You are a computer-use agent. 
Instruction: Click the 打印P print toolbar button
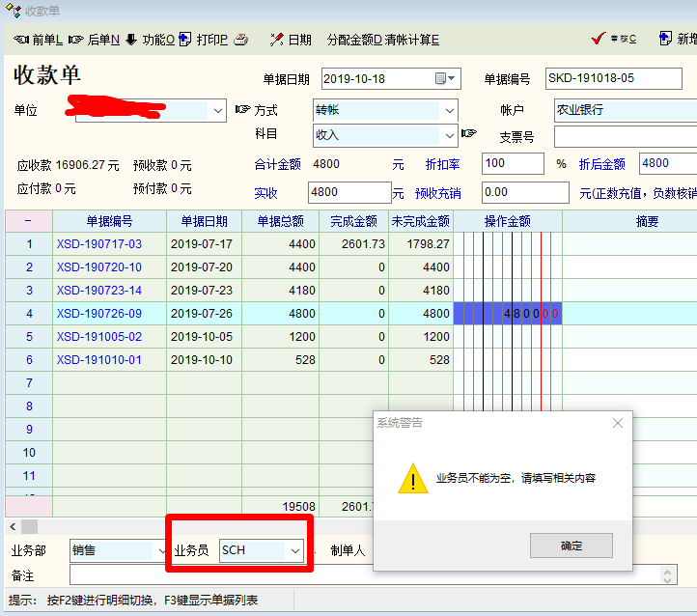205,40
